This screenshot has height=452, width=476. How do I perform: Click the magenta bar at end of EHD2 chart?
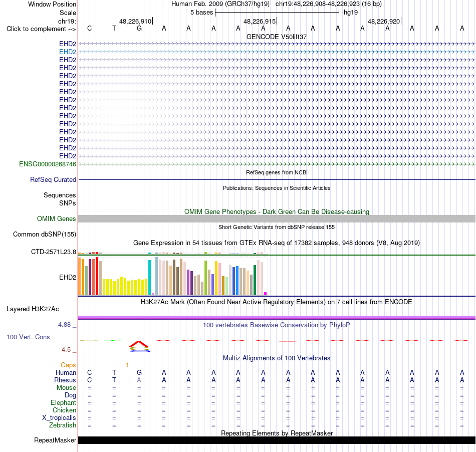266,294
